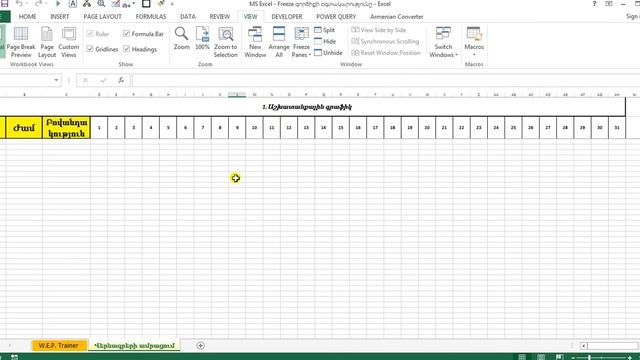Viewport: 640px width, 360px height.
Task: Select the day cell numbered 31
Action: [x=617, y=128]
